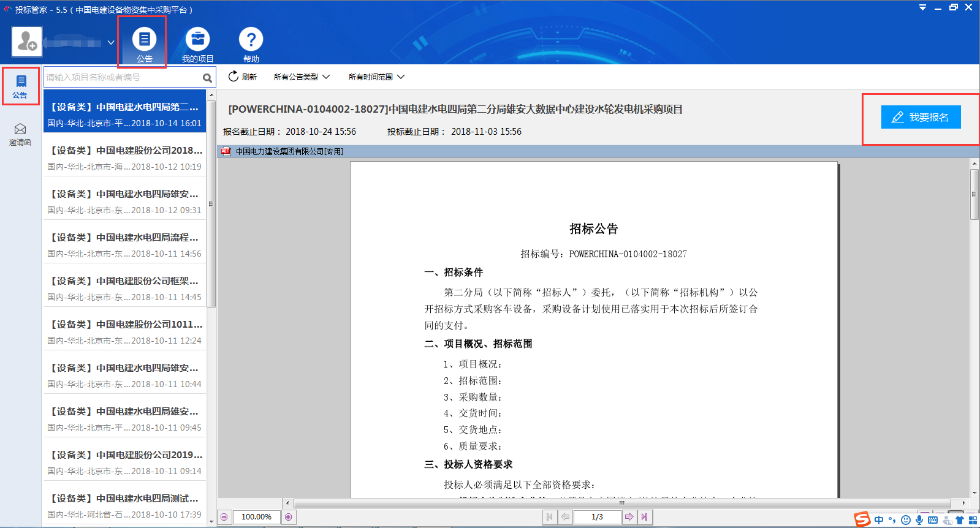Click the 我要报名 button
Screen dimensions: 980x528
(921, 117)
